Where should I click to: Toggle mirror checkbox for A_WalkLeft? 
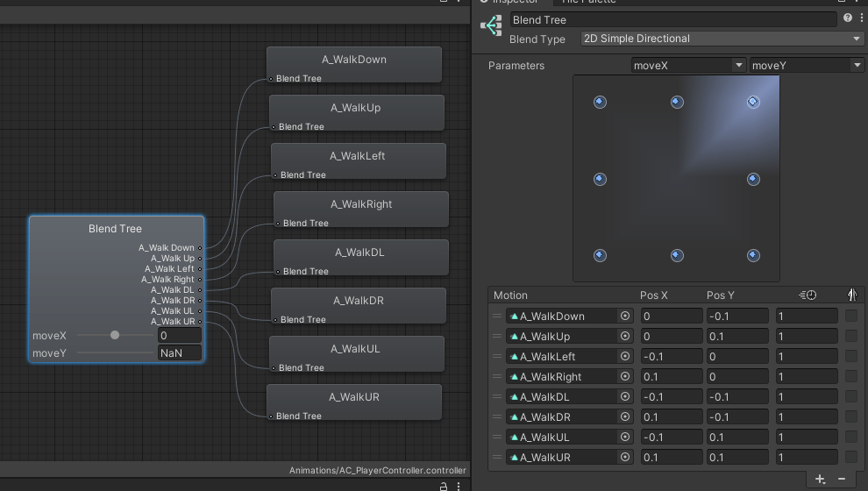pyautogui.click(x=851, y=356)
